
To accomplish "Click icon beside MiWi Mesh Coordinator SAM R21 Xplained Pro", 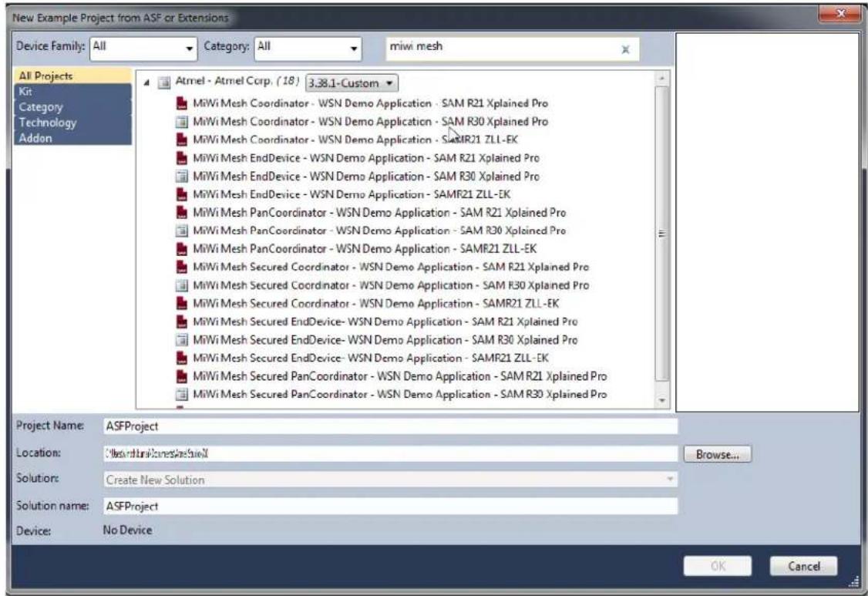I will click(x=182, y=103).
